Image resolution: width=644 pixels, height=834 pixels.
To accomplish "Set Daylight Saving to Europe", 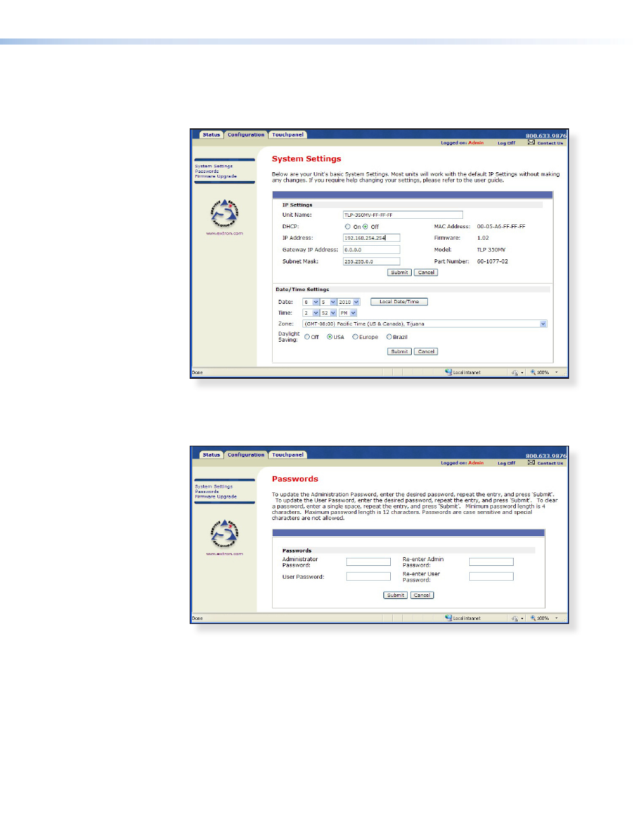I will click(x=355, y=337).
